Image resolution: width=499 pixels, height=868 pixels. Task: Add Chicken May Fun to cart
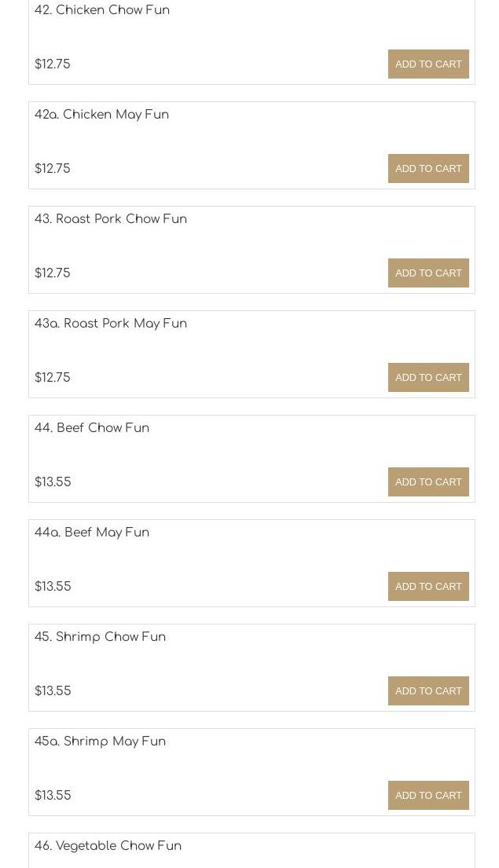pos(428,169)
